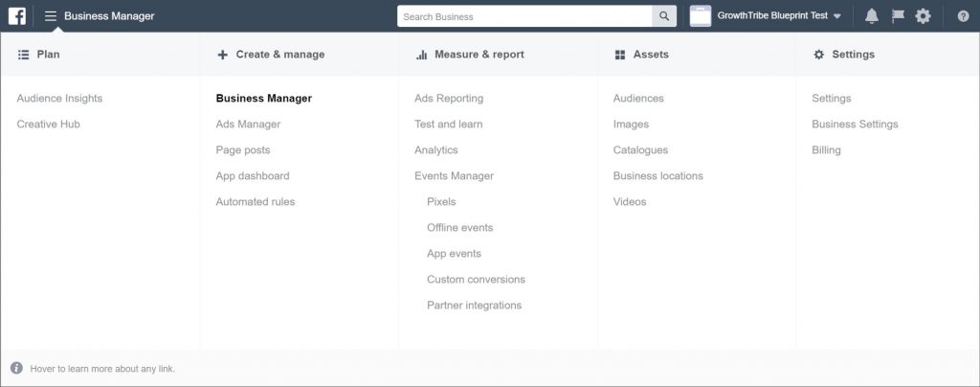Image resolution: width=980 pixels, height=387 pixels.
Task: Click the help question mark icon
Action: pyautogui.click(x=963, y=16)
